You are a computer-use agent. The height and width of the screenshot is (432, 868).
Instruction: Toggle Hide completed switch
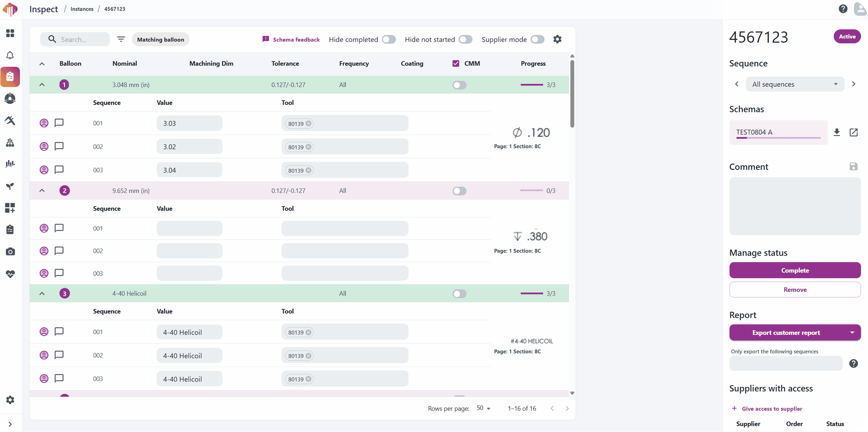pos(389,39)
